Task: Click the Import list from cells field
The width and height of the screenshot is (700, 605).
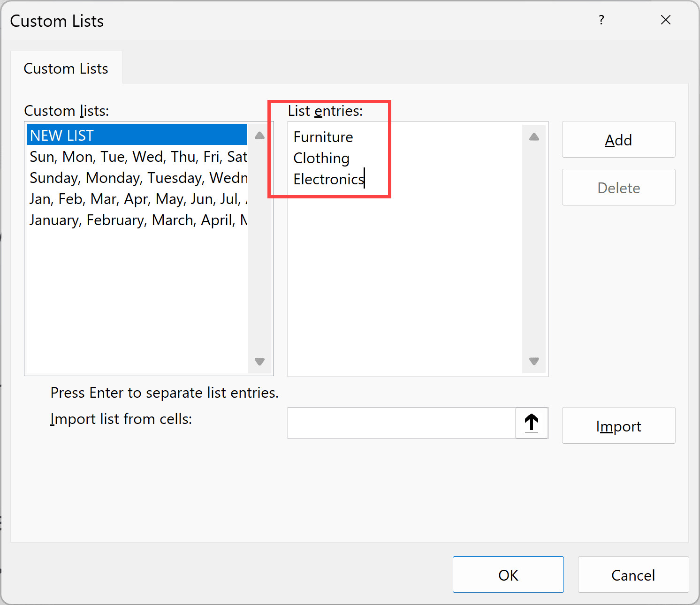Action: (x=401, y=423)
